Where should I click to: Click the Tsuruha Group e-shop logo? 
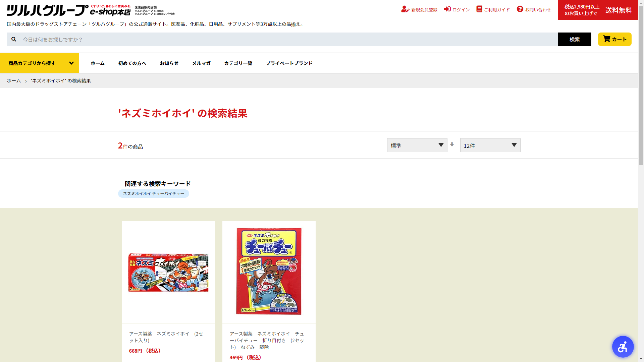pyautogui.click(x=69, y=10)
